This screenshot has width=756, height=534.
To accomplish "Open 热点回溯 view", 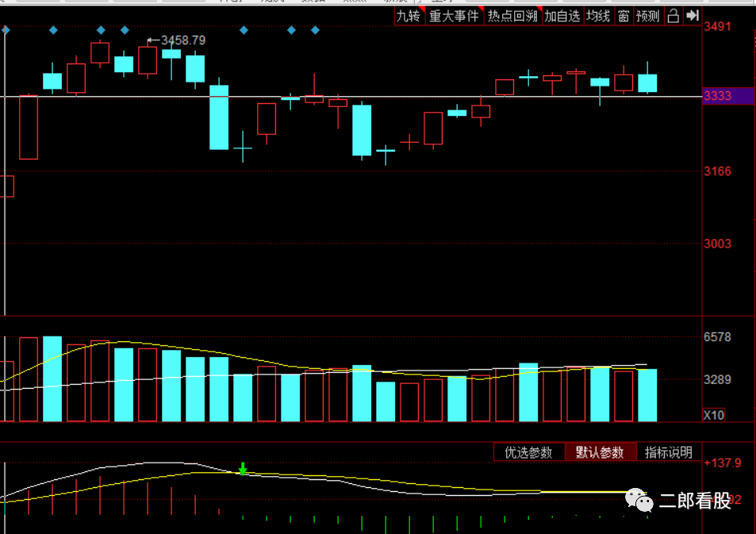I will pyautogui.click(x=512, y=16).
